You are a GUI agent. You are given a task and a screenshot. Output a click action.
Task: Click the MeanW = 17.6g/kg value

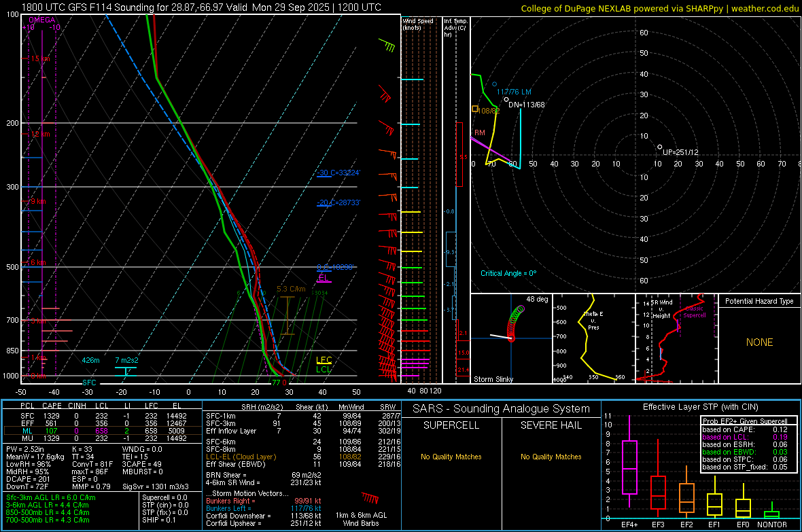click(x=35, y=457)
